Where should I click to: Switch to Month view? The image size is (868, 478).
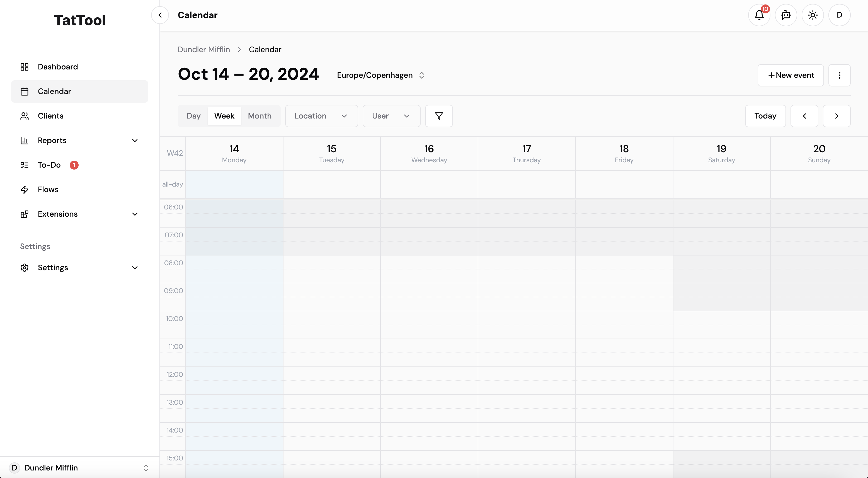tap(260, 116)
